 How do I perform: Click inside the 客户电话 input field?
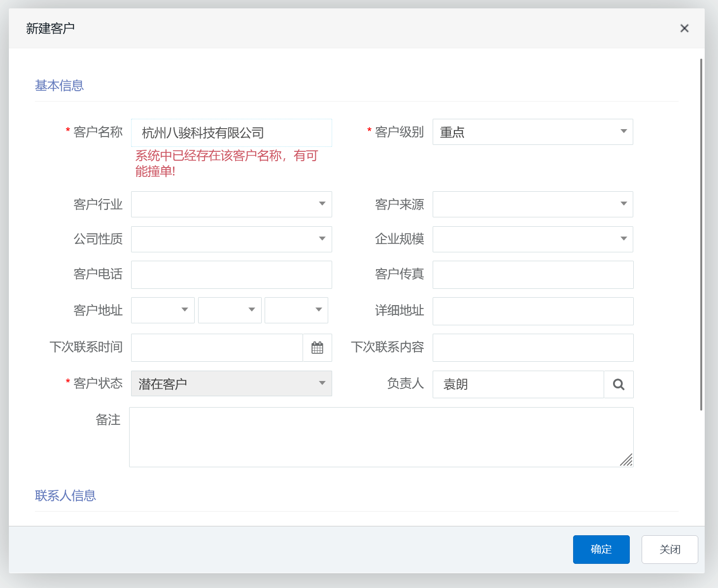pyautogui.click(x=231, y=275)
